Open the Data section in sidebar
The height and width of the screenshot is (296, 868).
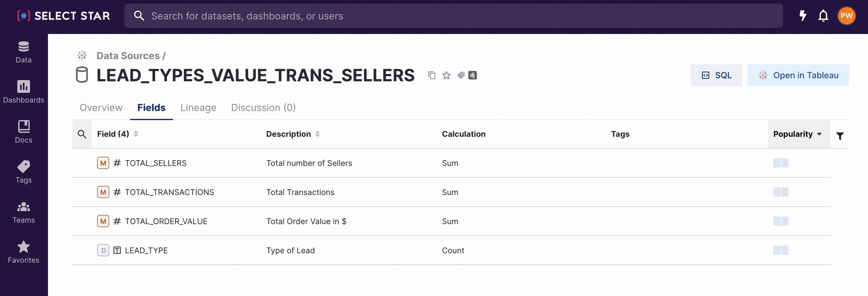coord(23,52)
